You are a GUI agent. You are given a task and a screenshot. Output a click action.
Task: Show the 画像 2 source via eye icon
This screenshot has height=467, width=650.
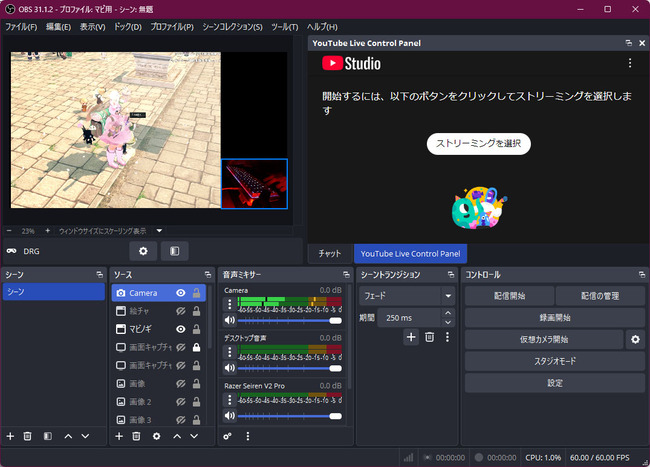[181, 402]
